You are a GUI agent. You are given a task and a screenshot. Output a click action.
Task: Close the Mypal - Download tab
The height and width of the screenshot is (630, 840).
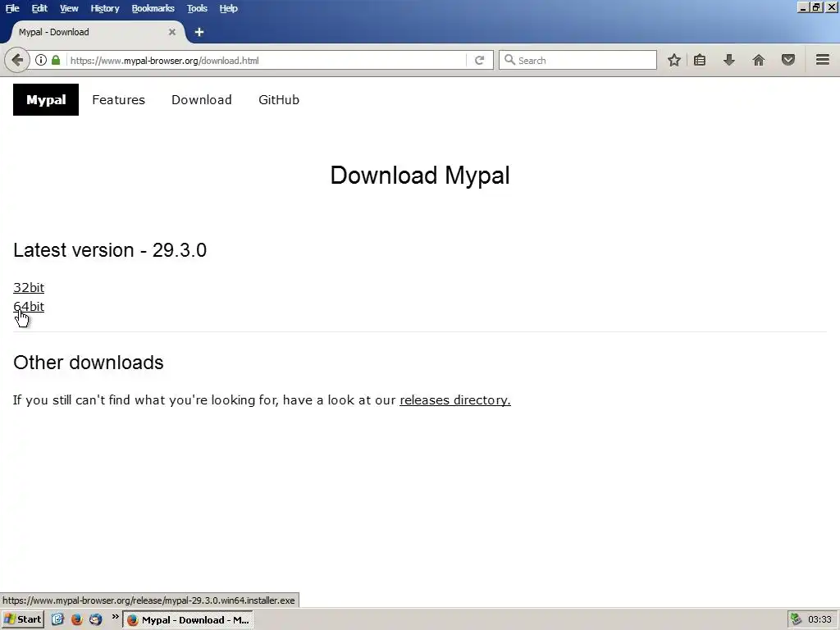coord(172,32)
